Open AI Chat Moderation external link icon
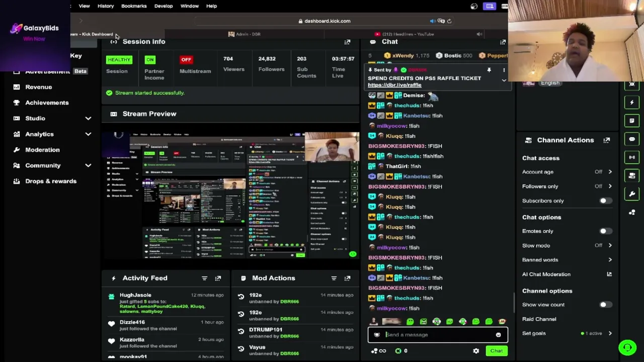The width and height of the screenshot is (644, 362). tap(609, 275)
